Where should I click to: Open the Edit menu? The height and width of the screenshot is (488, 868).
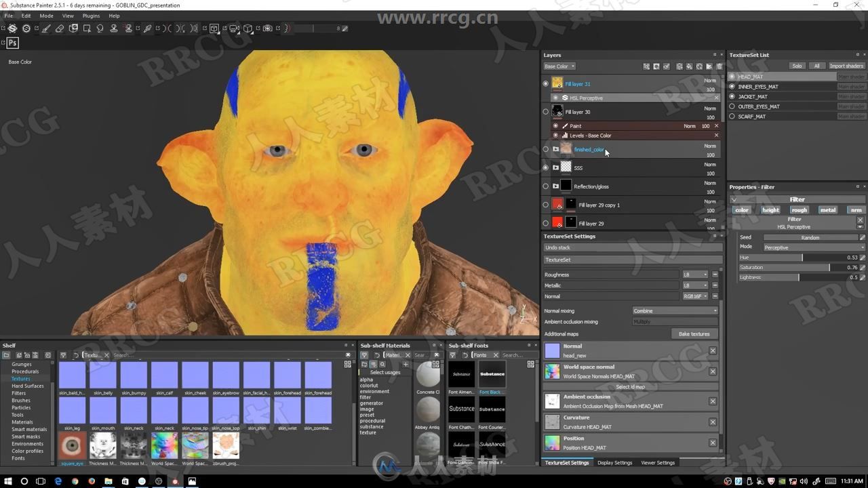tap(26, 16)
